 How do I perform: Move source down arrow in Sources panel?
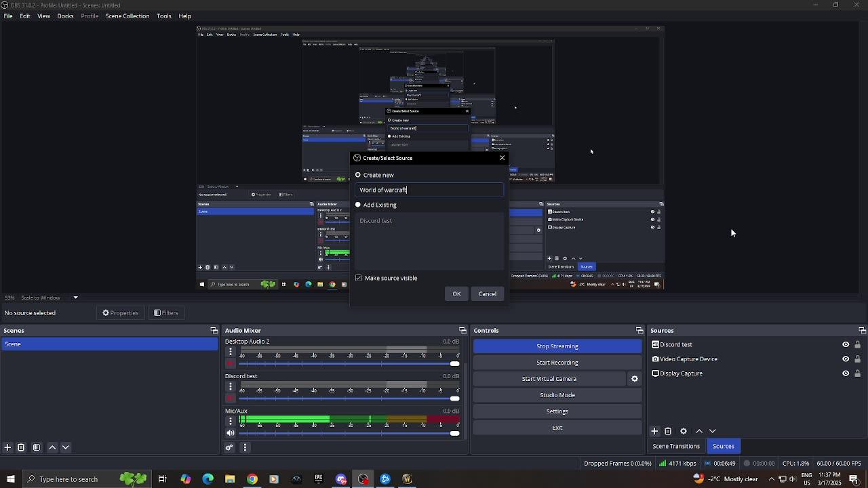[713, 431]
